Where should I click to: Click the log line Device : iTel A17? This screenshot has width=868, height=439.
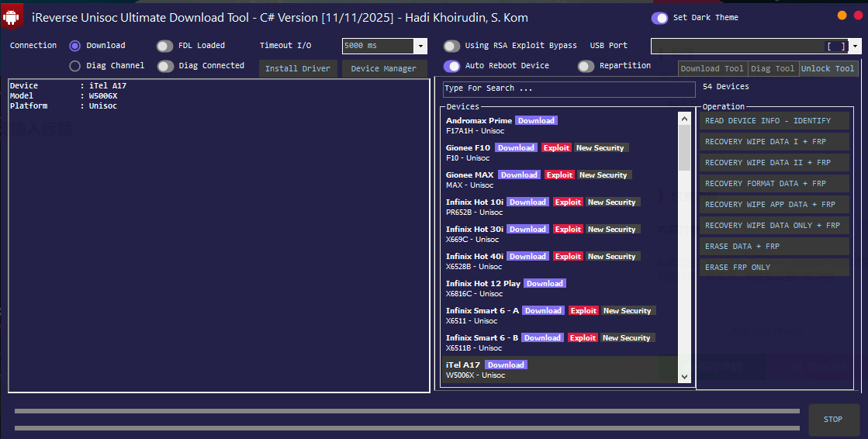[x=68, y=86]
